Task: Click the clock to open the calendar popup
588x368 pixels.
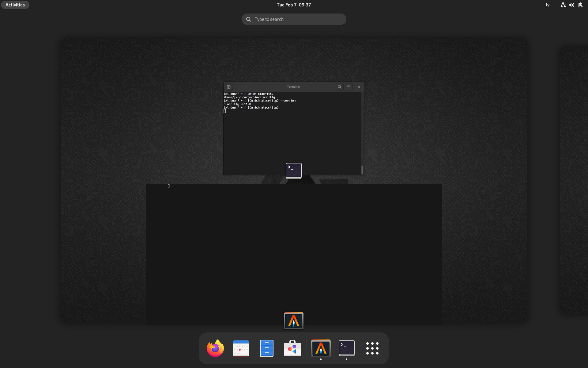Action: (294, 5)
